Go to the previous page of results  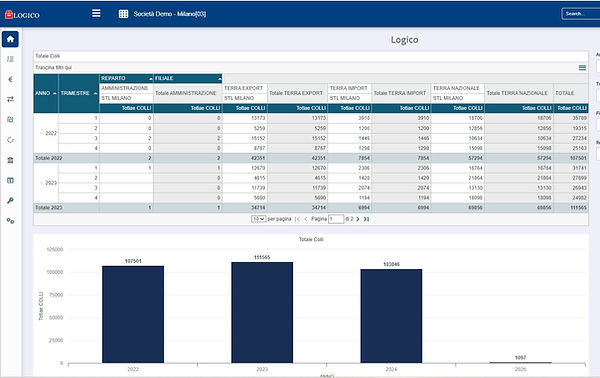tap(306, 219)
